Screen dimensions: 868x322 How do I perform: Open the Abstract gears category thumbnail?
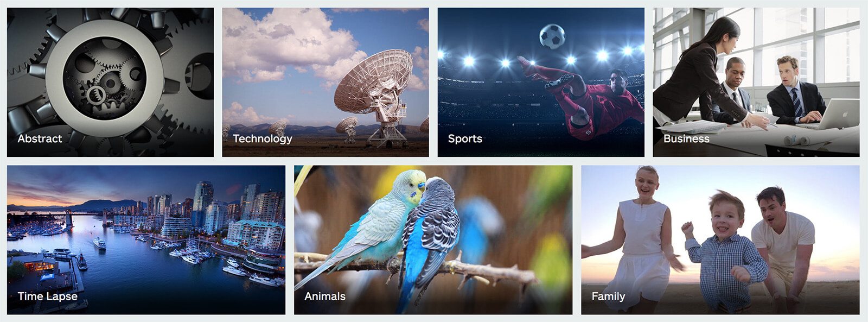click(110, 82)
